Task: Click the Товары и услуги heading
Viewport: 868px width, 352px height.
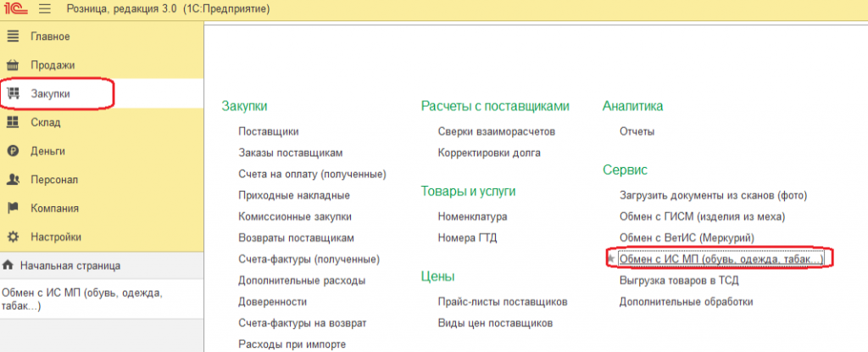Action: [x=468, y=191]
